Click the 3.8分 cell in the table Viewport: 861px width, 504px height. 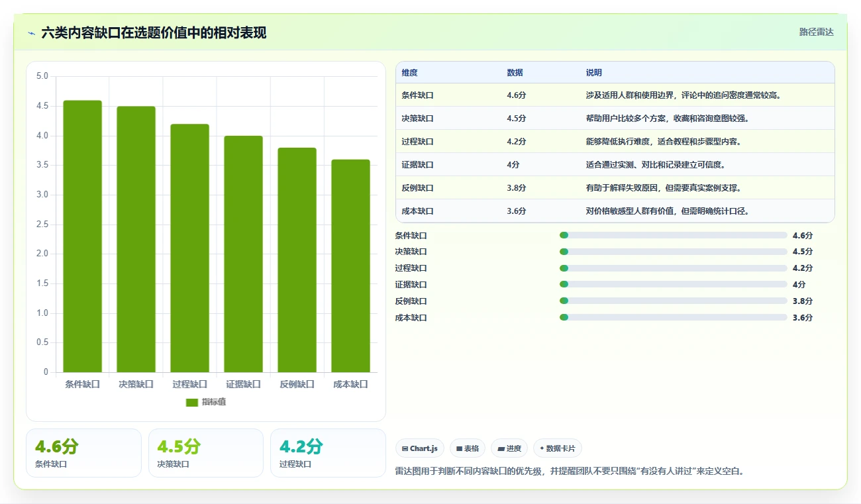517,188
